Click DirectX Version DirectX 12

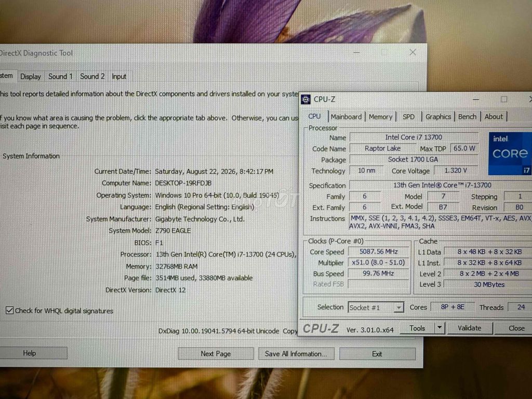pyautogui.click(x=170, y=290)
